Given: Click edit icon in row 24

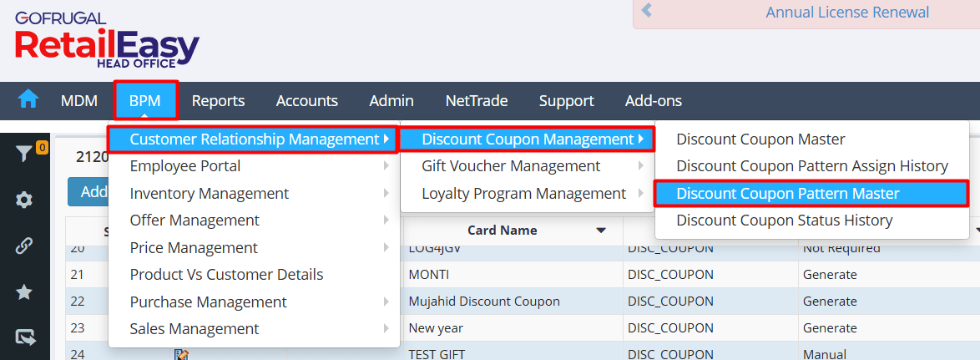Looking at the screenshot, I should coord(182,354).
